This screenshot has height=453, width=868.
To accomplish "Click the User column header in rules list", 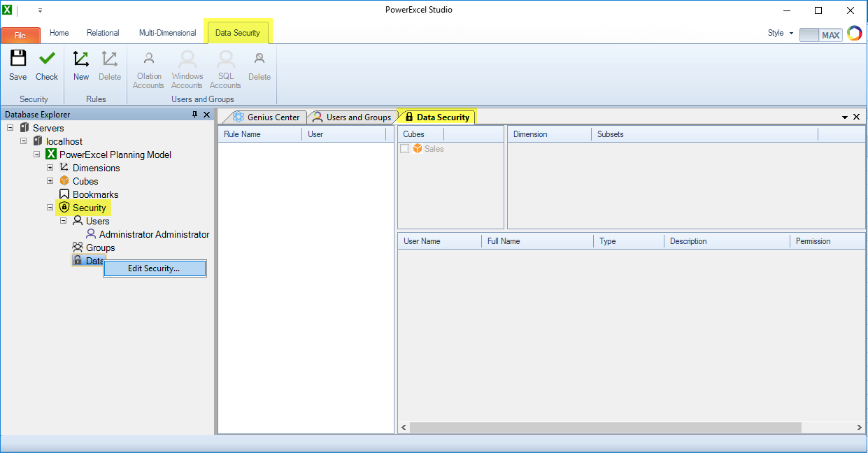I will (344, 134).
